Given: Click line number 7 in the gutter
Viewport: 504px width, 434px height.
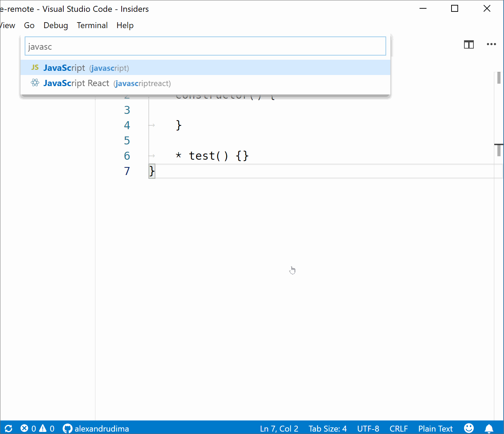Looking at the screenshot, I should pos(127,171).
